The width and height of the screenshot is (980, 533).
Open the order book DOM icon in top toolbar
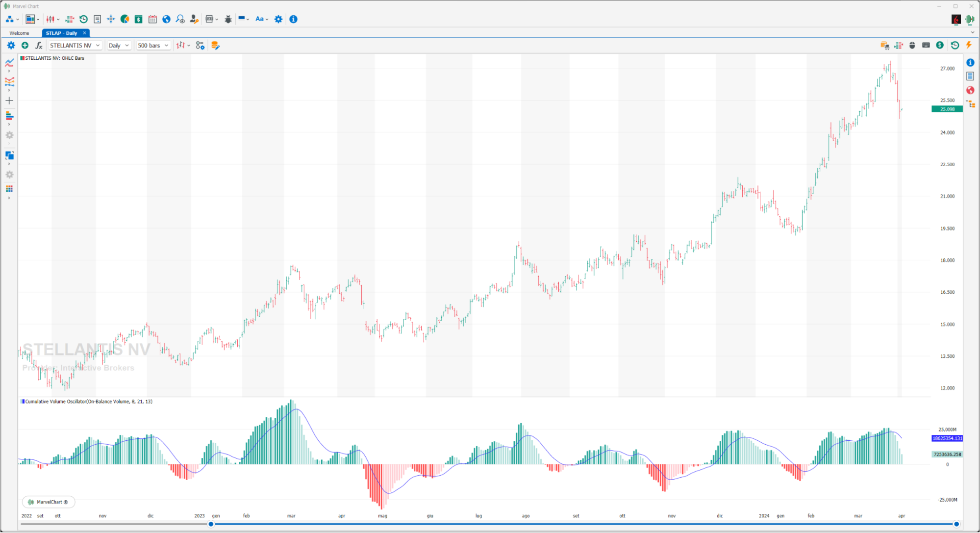pyautogui.click(x=70, y=19)
